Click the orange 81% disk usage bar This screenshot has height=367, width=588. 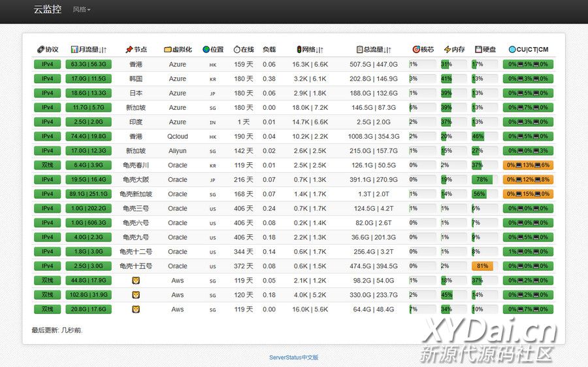(482, 266)
